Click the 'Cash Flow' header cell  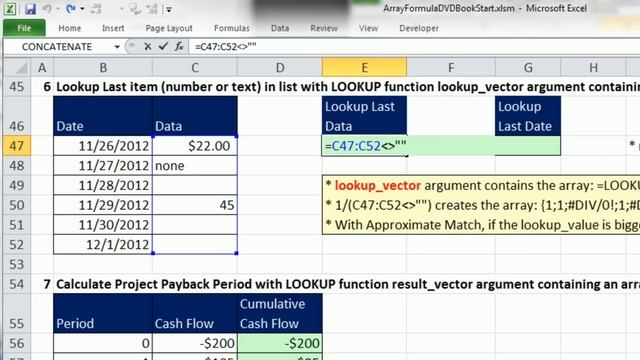click(195, 313)
